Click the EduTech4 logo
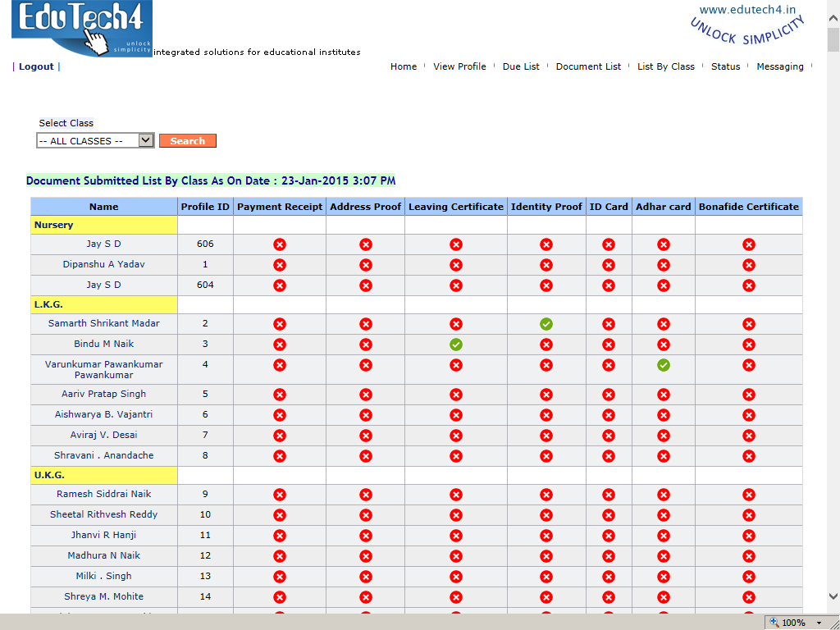Viewport: 840px width, 630px height. (x=82, y=29)
